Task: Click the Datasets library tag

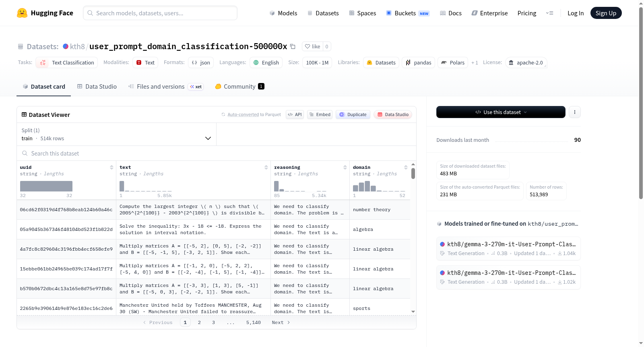Action: point(381,62)
